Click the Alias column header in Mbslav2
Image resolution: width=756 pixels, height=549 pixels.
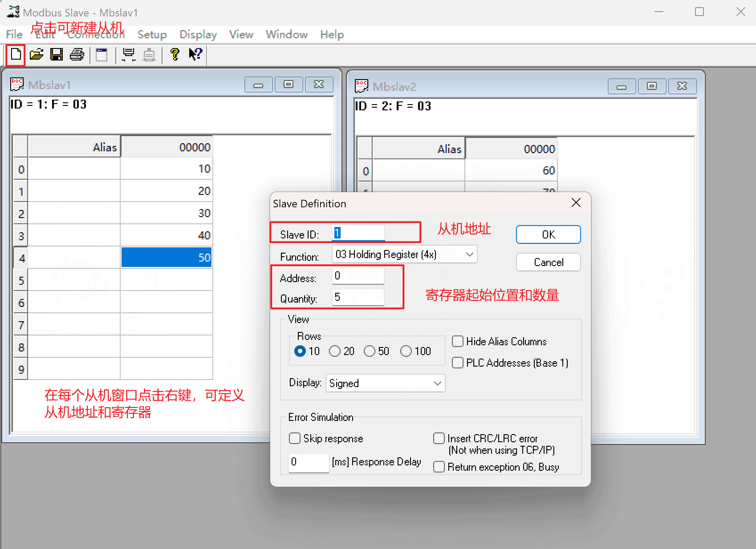(x=419, y=149)
